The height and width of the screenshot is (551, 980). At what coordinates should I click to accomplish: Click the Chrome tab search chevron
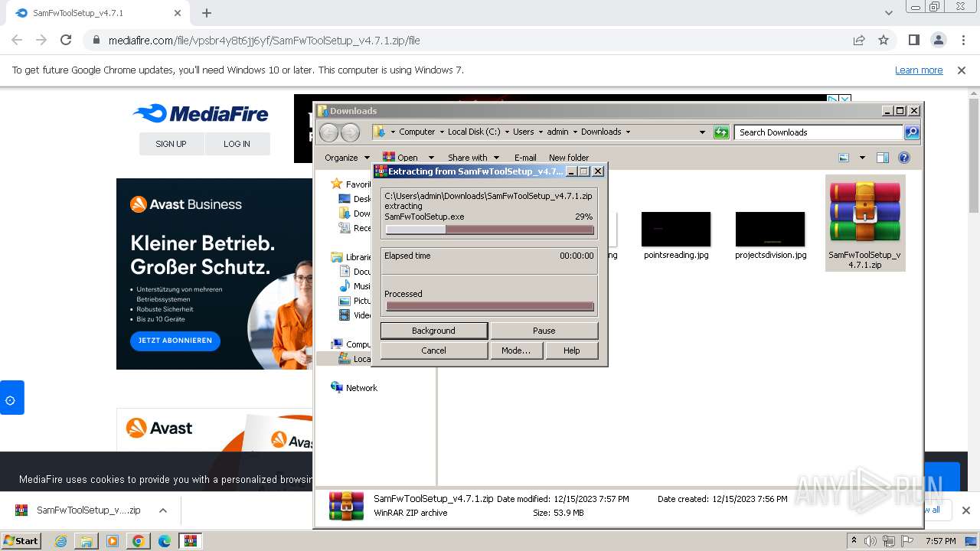[889, 13]
